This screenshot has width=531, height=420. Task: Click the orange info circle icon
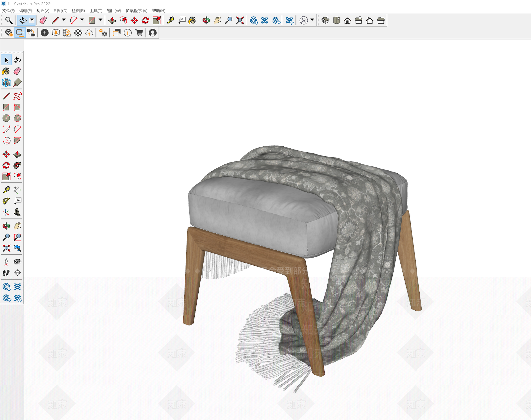pos(128,33)
